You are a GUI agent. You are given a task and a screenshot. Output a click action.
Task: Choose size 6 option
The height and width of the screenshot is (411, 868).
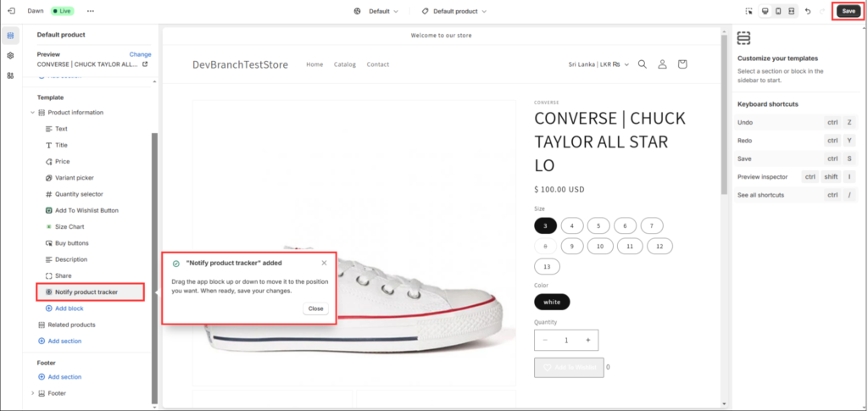(x=625, y=225)
